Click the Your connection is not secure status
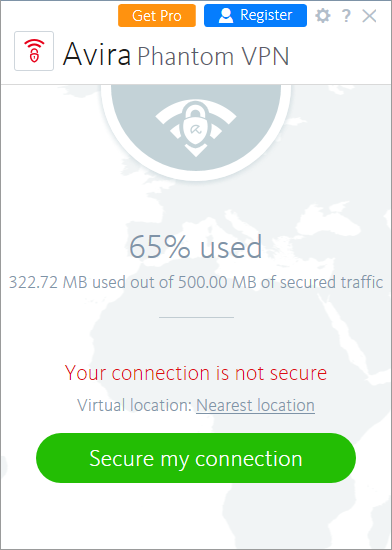Viewport: 392px width, 550px height. coord(196,373)
